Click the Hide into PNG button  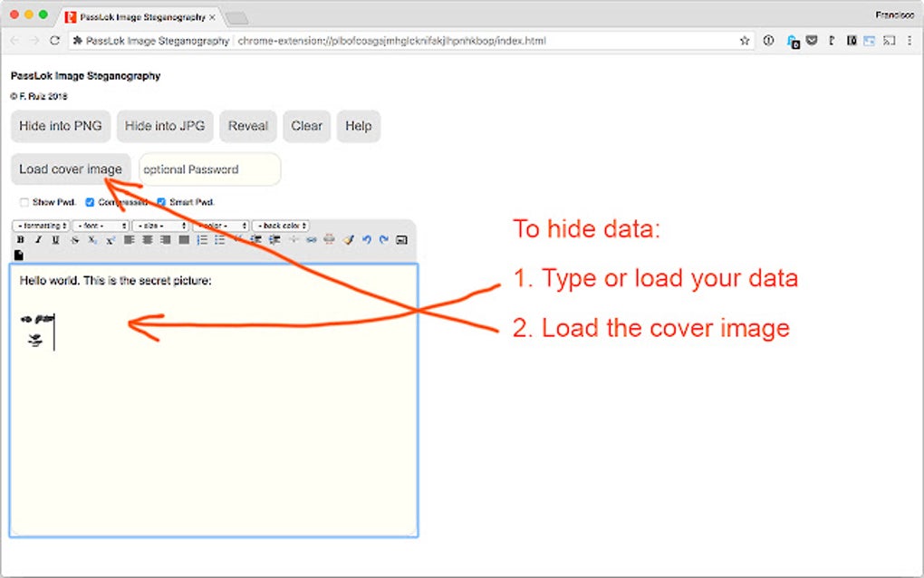coord(60,126)
